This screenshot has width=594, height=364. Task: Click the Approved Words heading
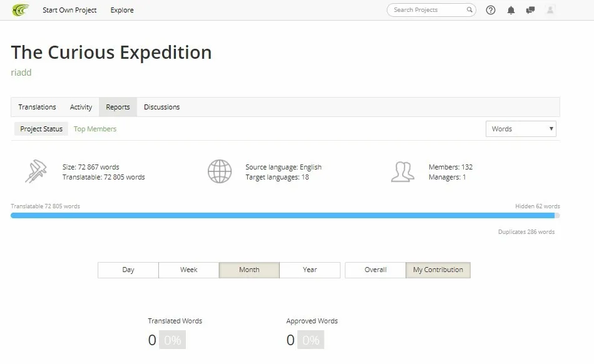click(312, 321)
